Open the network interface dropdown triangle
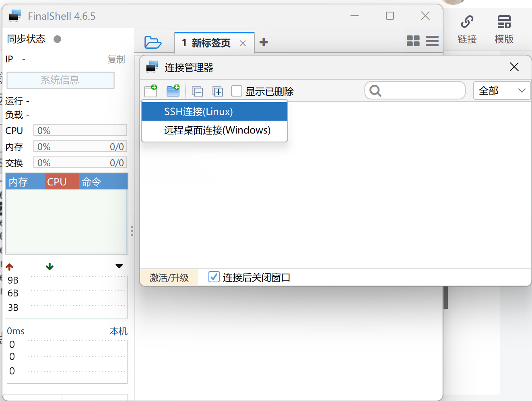The height and width of the screenshot is (401, 532). point(119,266)
